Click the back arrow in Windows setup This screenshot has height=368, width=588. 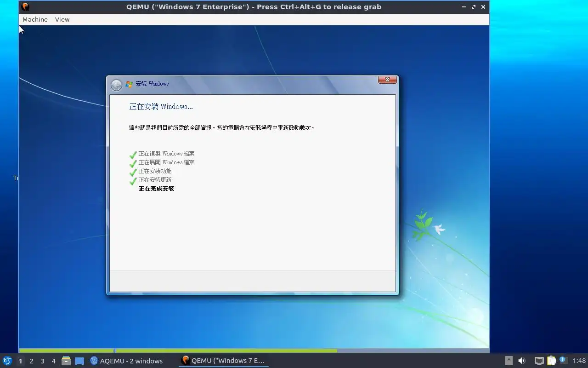coord(117,85)
